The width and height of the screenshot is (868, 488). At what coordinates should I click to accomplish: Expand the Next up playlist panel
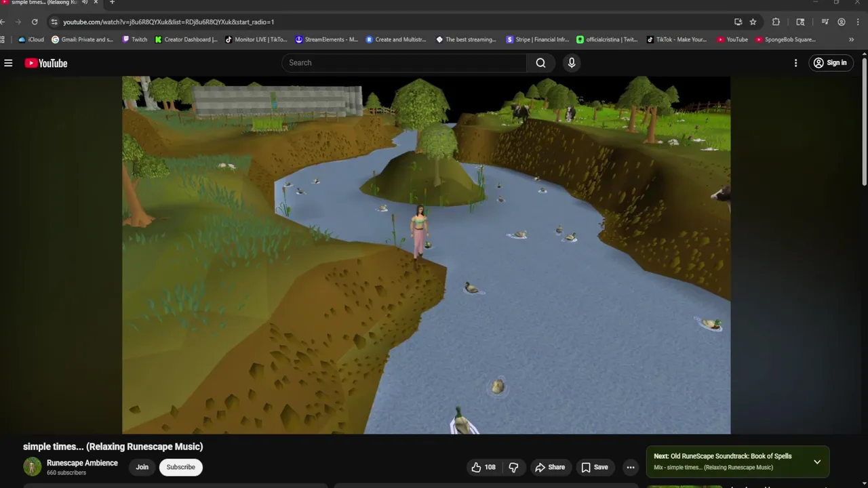(817, 462)
